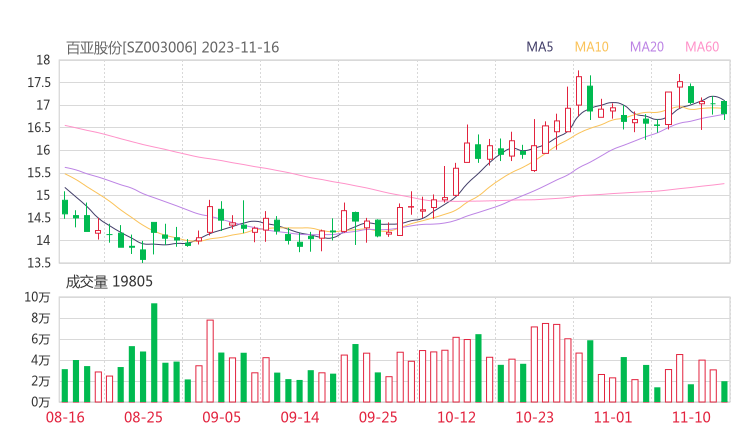740x440 pixels.
Task: Click the 8万 volume axis label
Action: (x=40, y=318)
